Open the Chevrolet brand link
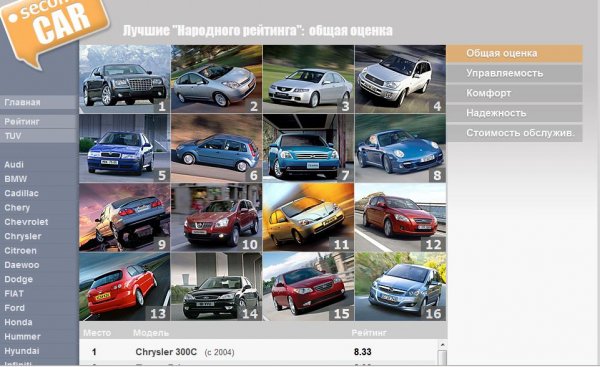 [26, 222]
